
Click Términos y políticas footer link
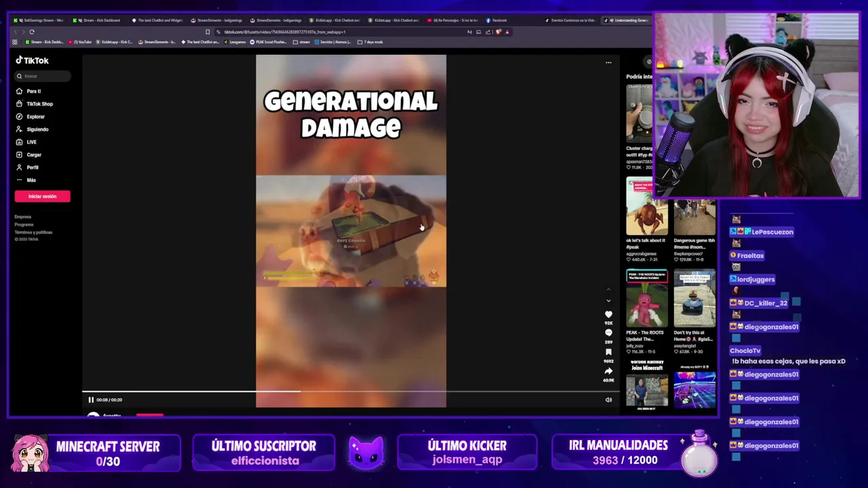(x=33, y=232)
